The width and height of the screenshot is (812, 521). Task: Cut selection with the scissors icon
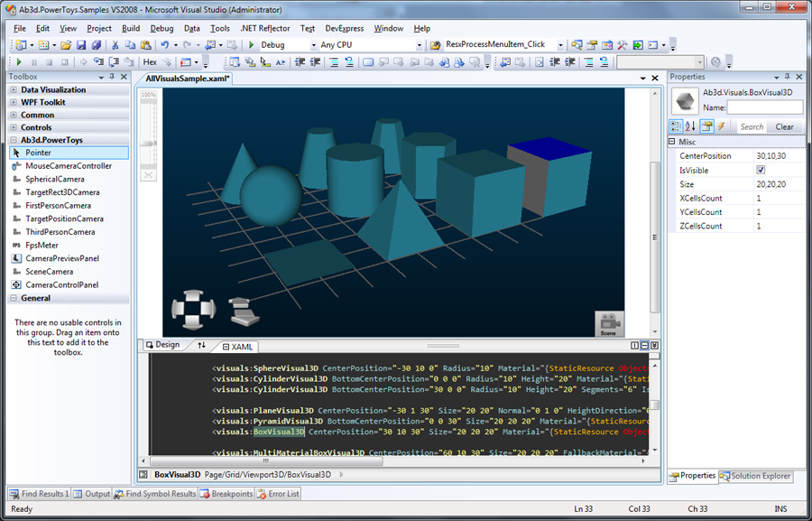point(115,45)
